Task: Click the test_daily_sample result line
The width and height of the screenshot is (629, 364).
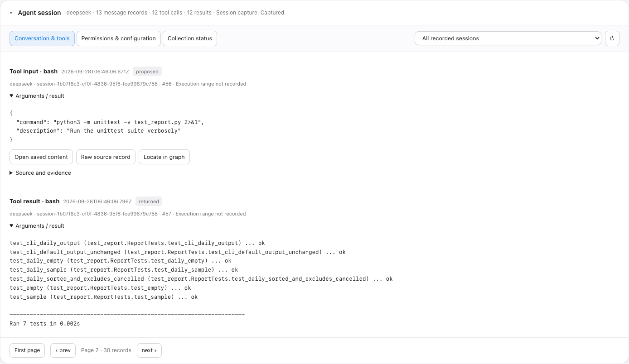Action: (x=124, y=270)
